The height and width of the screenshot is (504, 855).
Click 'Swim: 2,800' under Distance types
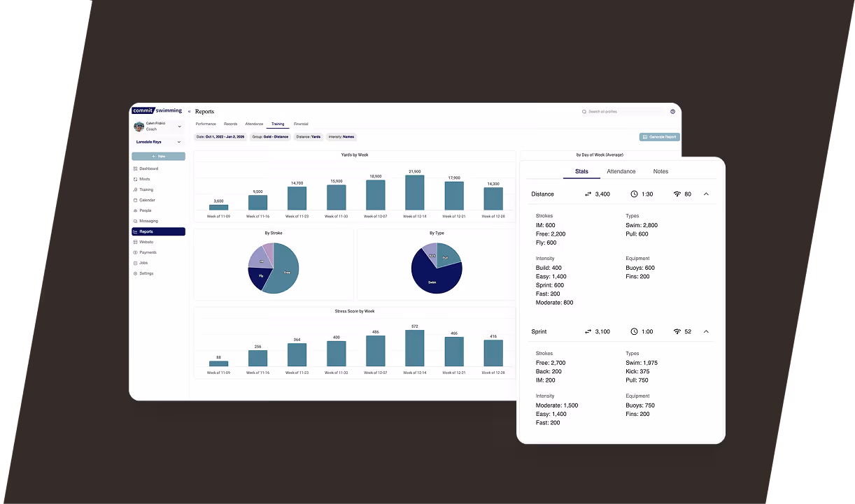click(642, 225)
